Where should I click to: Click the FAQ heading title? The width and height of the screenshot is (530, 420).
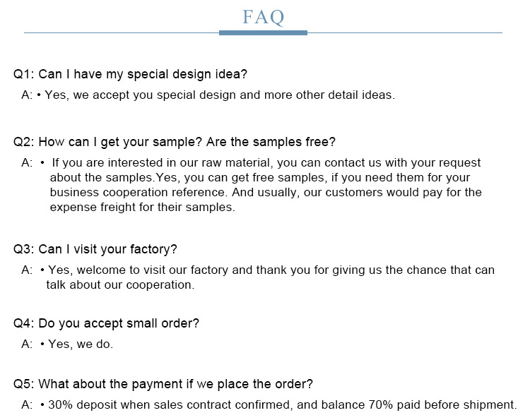[263, 17]
